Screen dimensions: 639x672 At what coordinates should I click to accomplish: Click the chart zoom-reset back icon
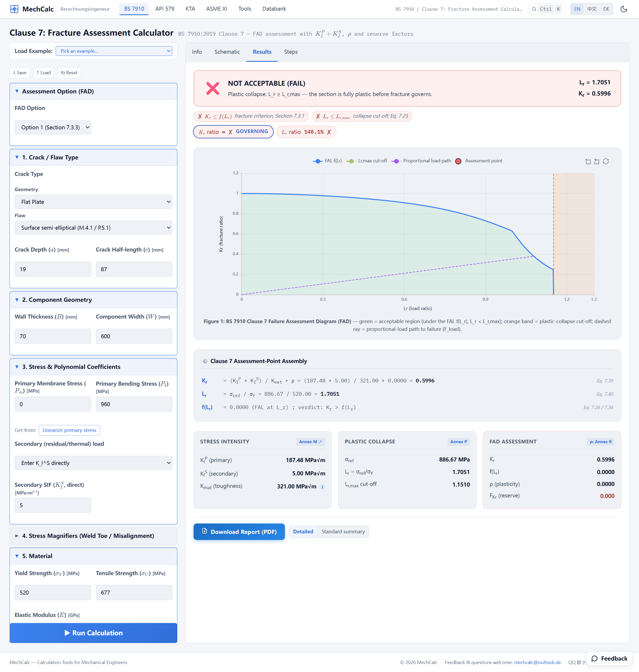click(597, 161)
